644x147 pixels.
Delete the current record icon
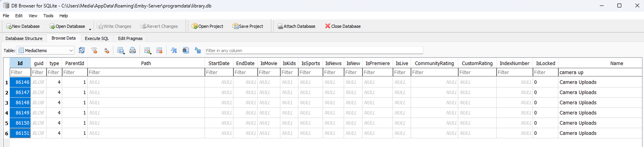pos(159,50)
